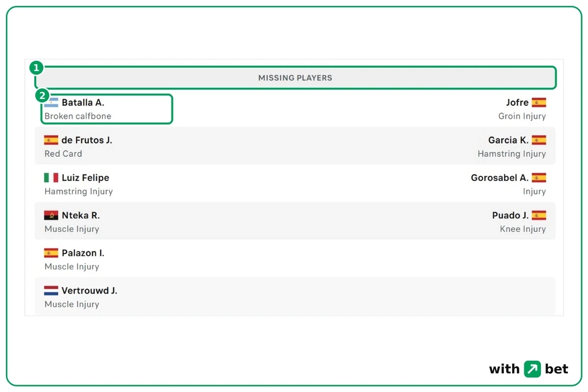588x392 pixels.
Task: Click the Spain flag beside Puado J.
Action: pos(539,216)
